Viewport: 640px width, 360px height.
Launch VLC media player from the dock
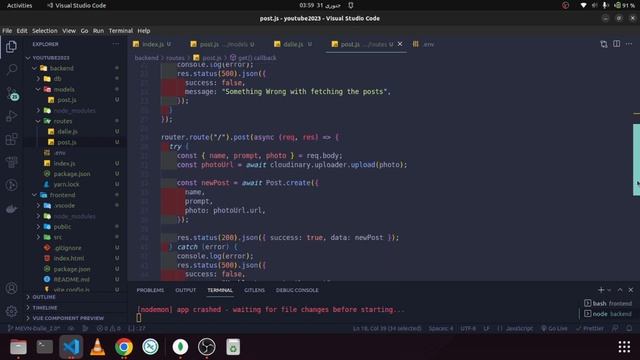click(x=98, y=347)
